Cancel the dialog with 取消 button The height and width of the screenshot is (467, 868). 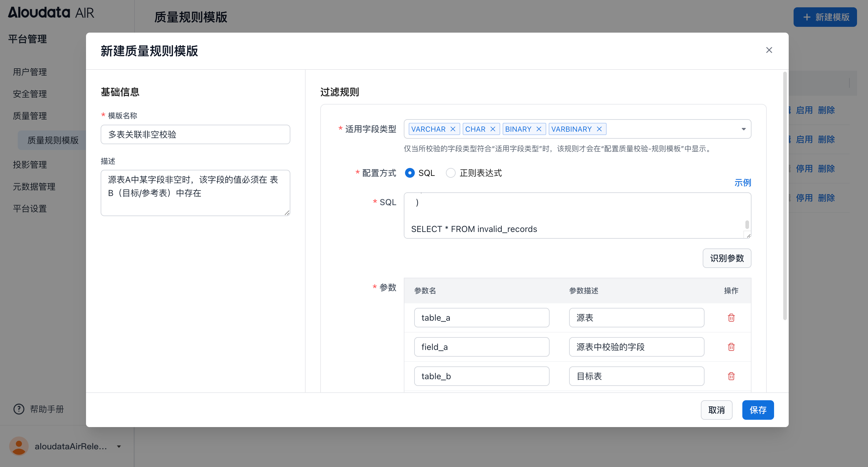click(716, 410)
